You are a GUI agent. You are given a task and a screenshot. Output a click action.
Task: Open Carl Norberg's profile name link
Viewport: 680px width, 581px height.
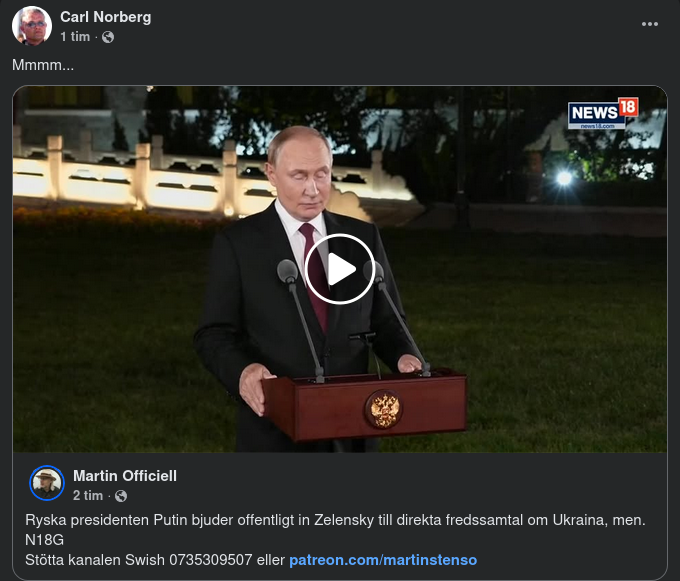pos(106,17)
